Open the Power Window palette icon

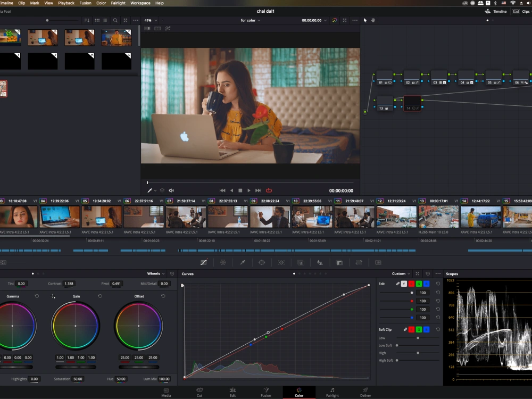pos(262,262)
